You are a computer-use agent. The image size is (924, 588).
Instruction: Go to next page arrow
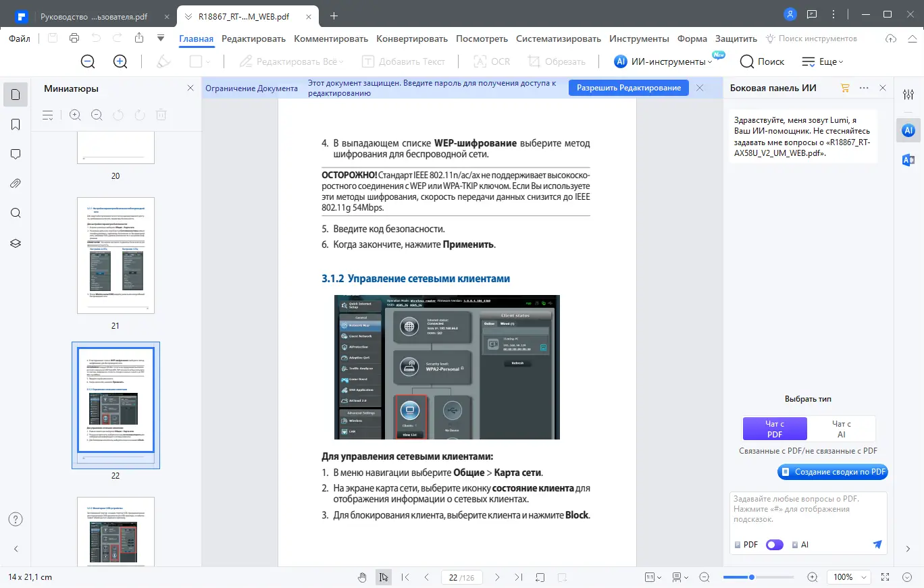point(498,577)
